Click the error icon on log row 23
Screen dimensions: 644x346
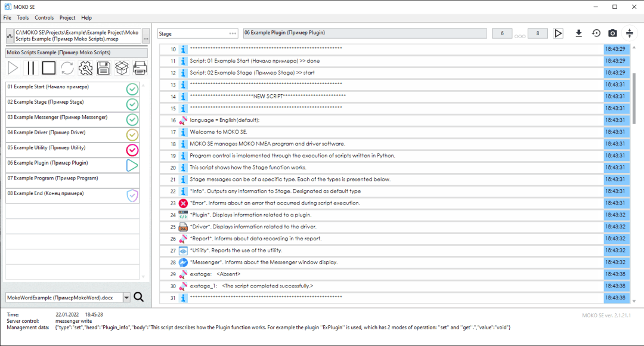click(x=183, y=203)
